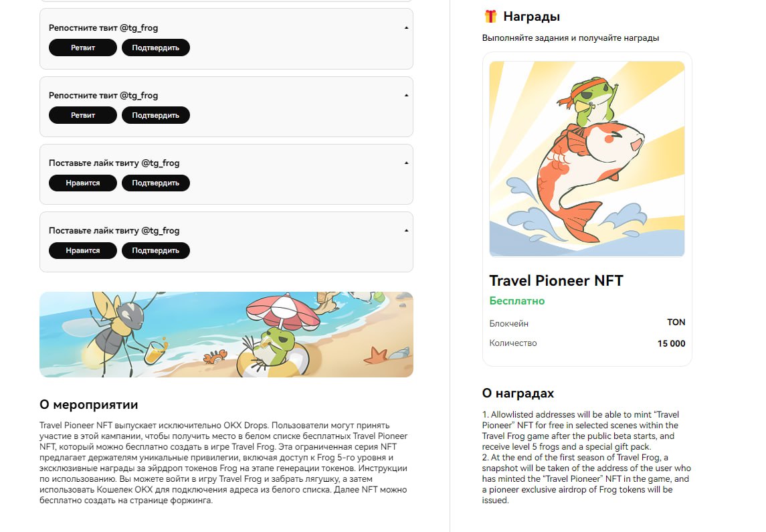The height and width of the screenshot is (532, 766).
Task: Click the Travel Pioneer NFT title
Action: [556, 280]
